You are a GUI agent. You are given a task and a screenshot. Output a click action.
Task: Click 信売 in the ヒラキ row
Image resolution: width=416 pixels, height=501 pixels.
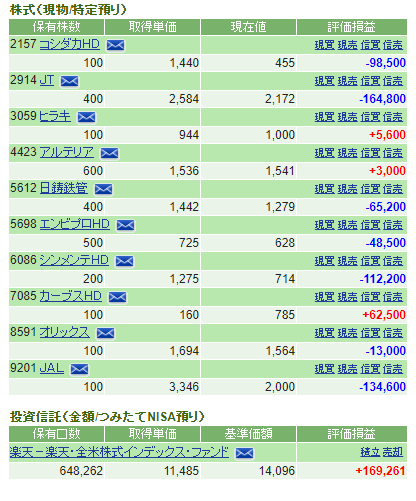pyautogui.click(x=393, y=117)
